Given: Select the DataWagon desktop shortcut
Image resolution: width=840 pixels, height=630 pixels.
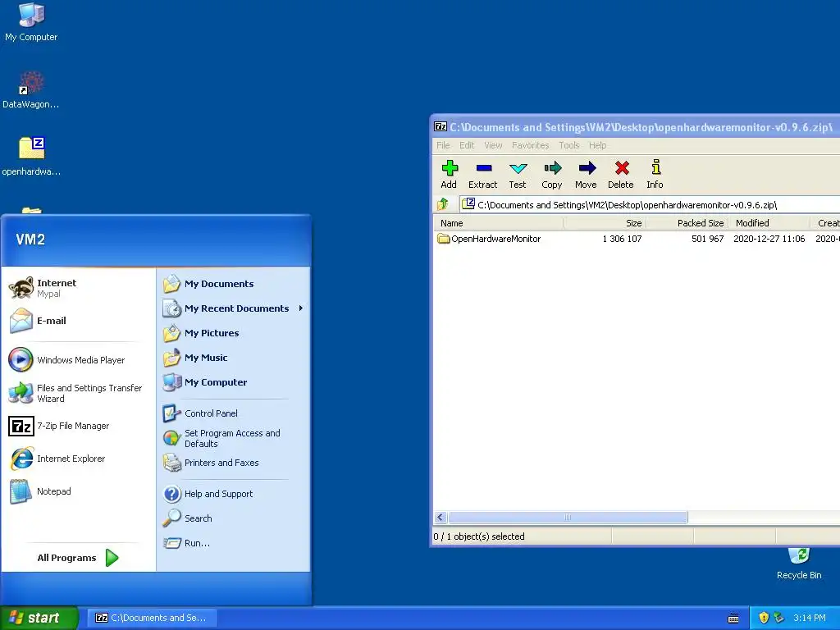Looking at the screenshot, I should coord(31,90).
